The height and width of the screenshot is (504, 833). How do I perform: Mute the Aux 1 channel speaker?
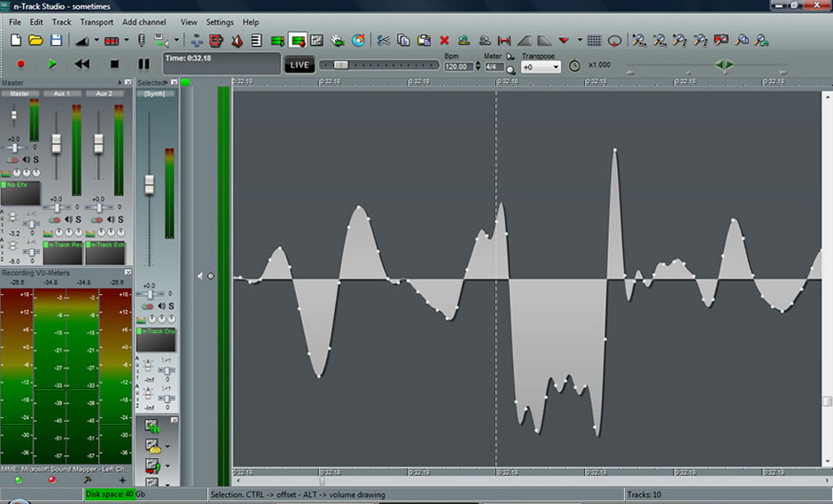(68, 219)
